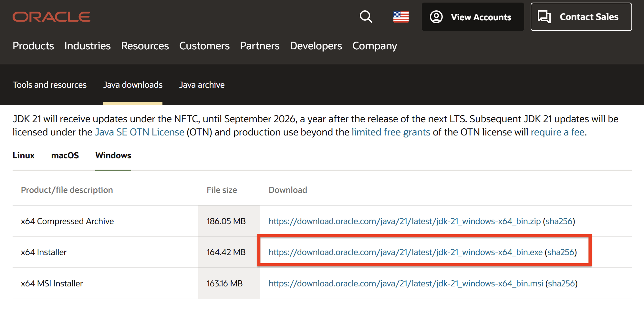Open sha256 link for MSI installer
The image size is (644, 318).
[x=561, y=283]
